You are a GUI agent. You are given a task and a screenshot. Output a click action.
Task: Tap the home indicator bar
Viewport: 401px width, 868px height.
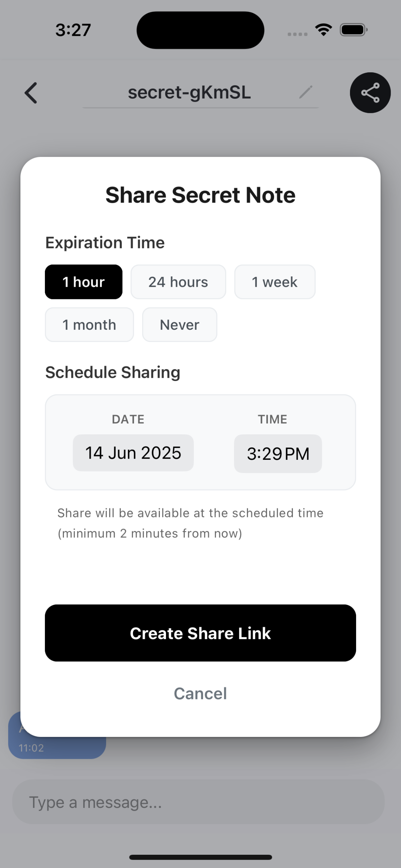click(200, 857)
